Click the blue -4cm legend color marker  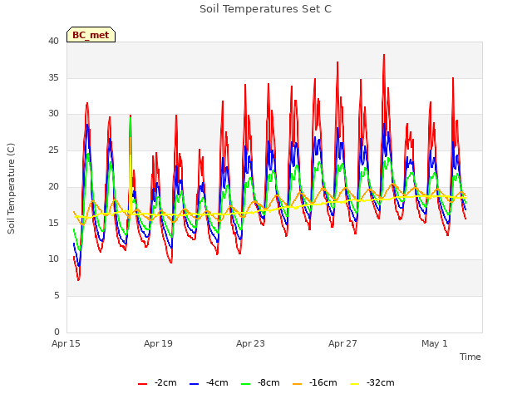tap(194, 384)
